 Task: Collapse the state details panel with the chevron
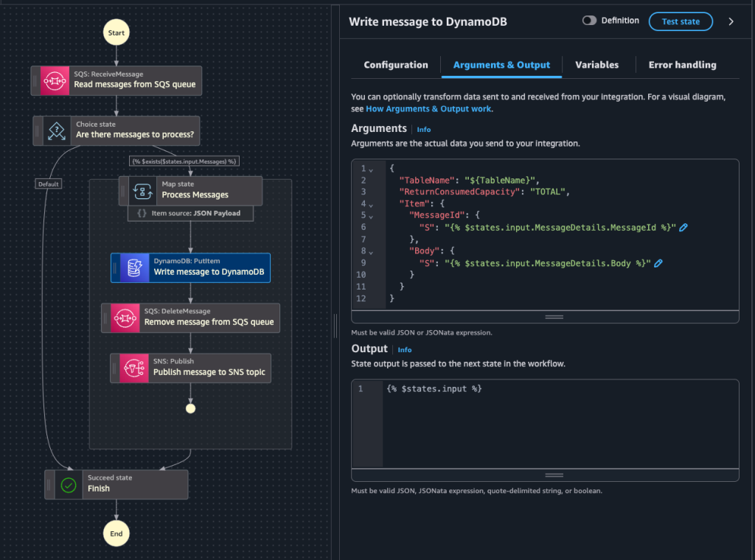coord(730,21)
